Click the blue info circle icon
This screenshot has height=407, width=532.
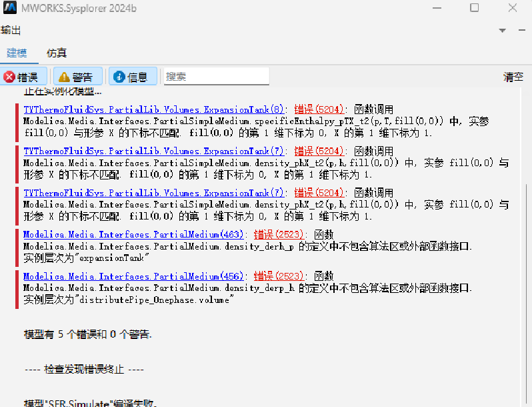pos(119,77)
